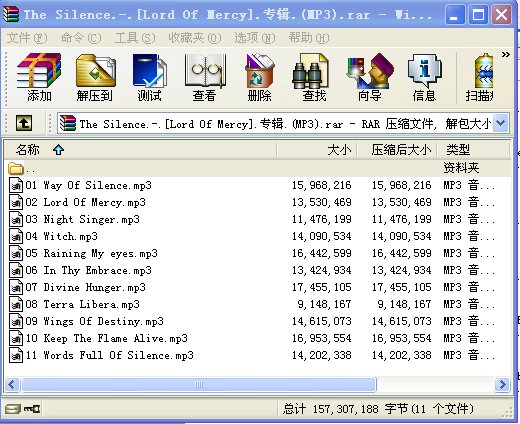The image size is (520, 424).
Task: Sort by the 类型 column header
Action: (473, 150)
